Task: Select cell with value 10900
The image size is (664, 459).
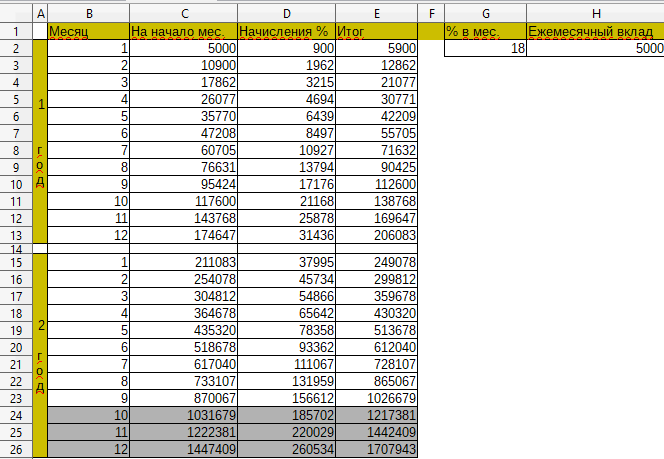Action: point(184,65)
